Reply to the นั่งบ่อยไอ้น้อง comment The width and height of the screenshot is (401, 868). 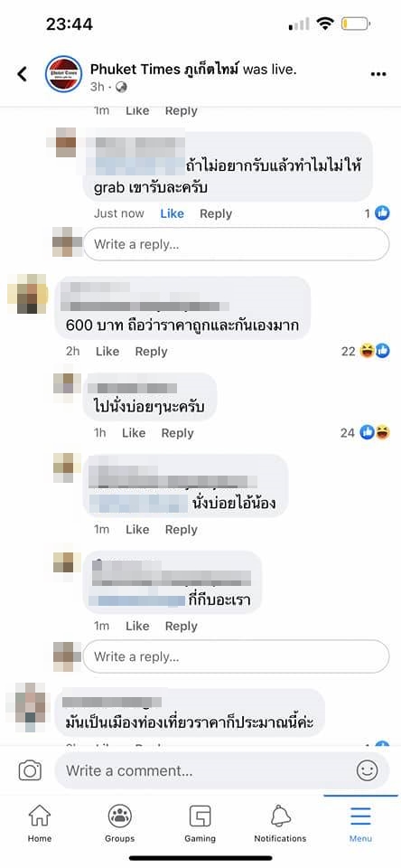pos(182,530)
